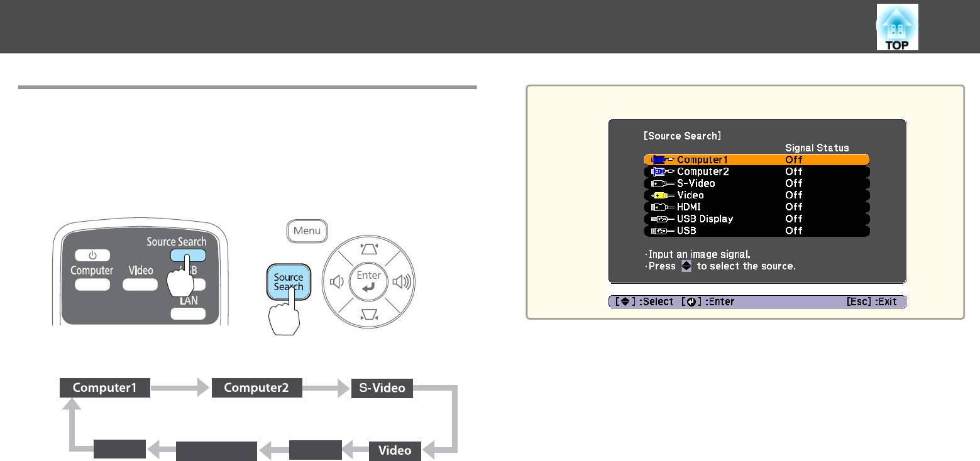Select the highlighted Computer1 row in Source Search
This screenshot has width=980, height=461.
click(x=757, y=160)
